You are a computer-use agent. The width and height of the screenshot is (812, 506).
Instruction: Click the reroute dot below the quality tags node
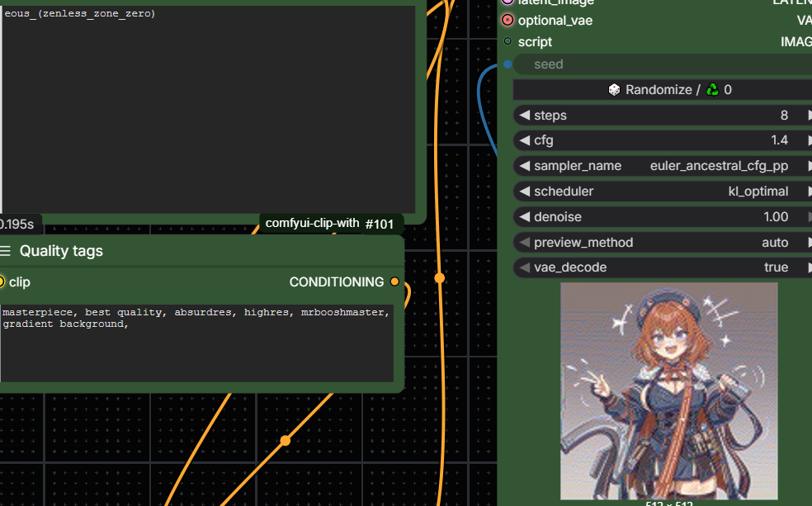pyautogui.click(x=286, y=441)
